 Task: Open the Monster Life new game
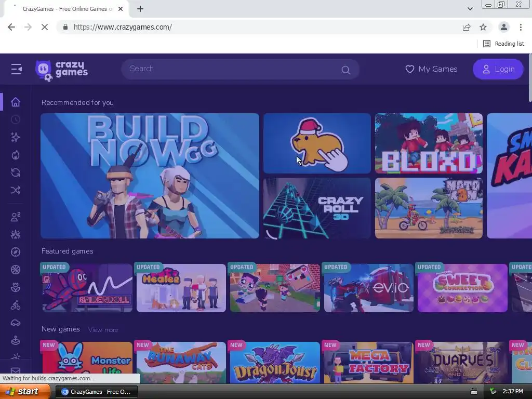[86, 362]
